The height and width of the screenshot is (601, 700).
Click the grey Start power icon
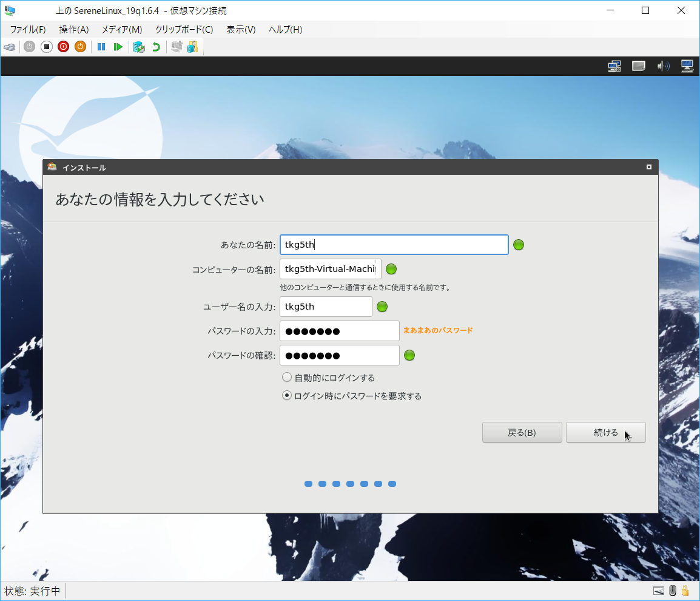[30, 47]
